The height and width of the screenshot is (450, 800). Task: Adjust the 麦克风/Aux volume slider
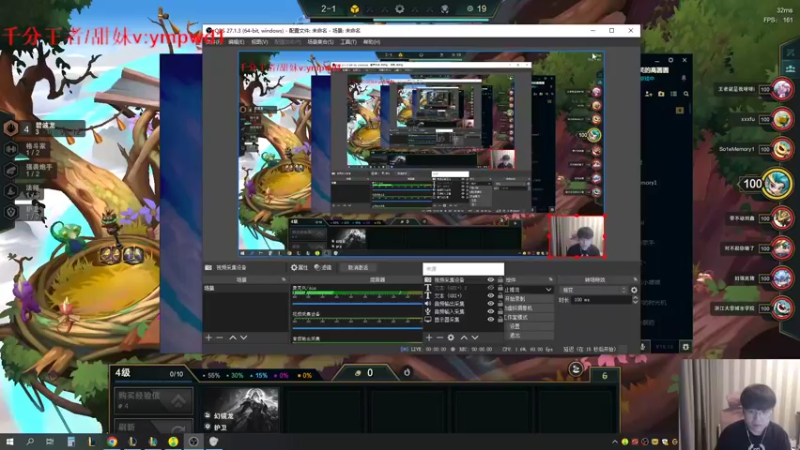tap(357, 303)
